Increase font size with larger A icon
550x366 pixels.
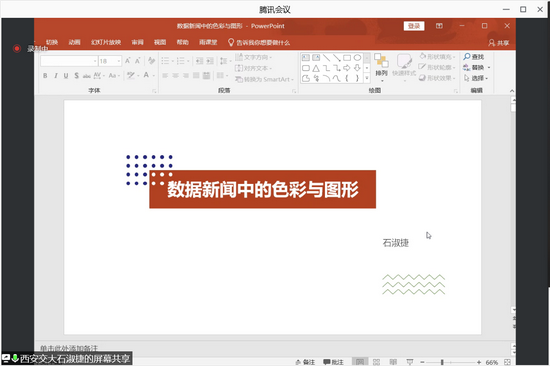pos(128,61)
